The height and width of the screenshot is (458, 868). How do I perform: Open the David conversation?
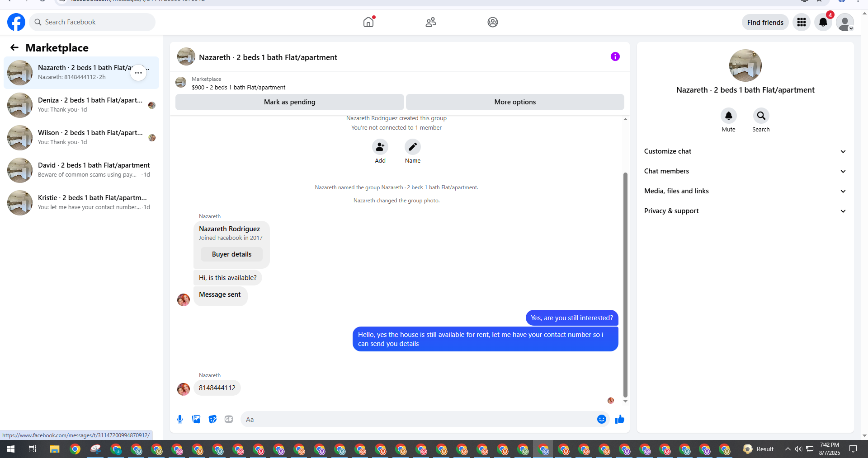coord(81,170)
